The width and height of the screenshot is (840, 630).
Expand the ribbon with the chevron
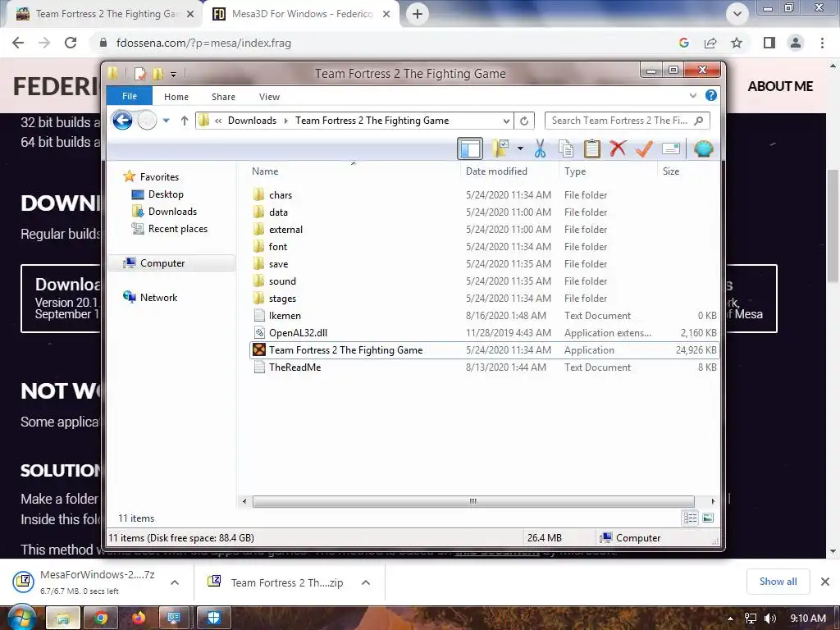coord(692,95)
